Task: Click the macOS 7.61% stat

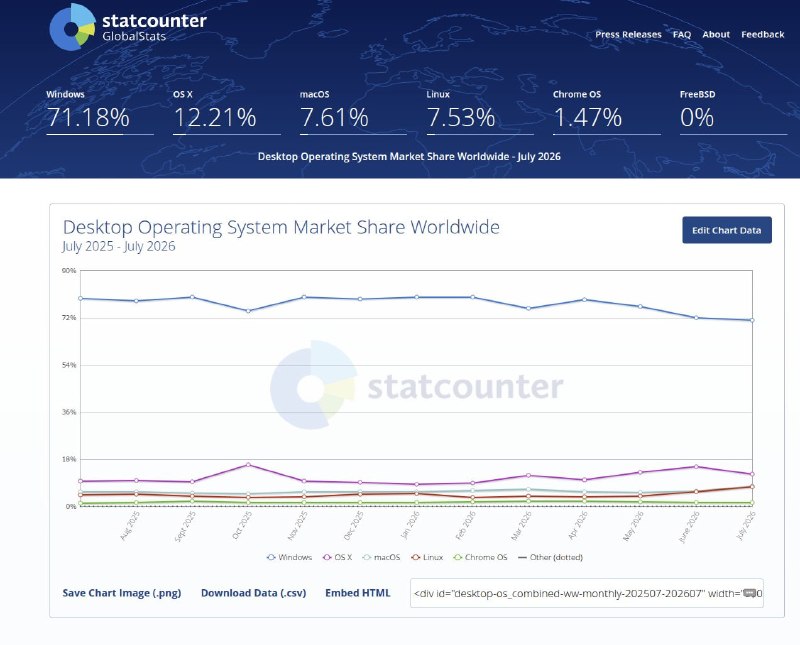Action: 353,112
